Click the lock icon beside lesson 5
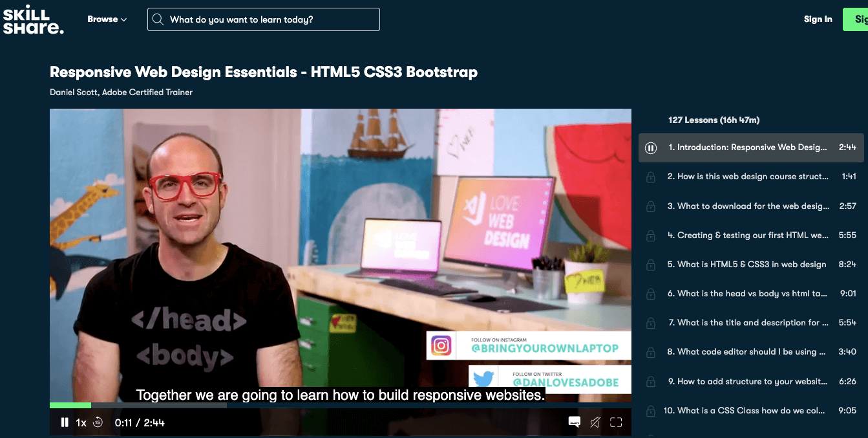868x438 pixels. click(651, 265)
